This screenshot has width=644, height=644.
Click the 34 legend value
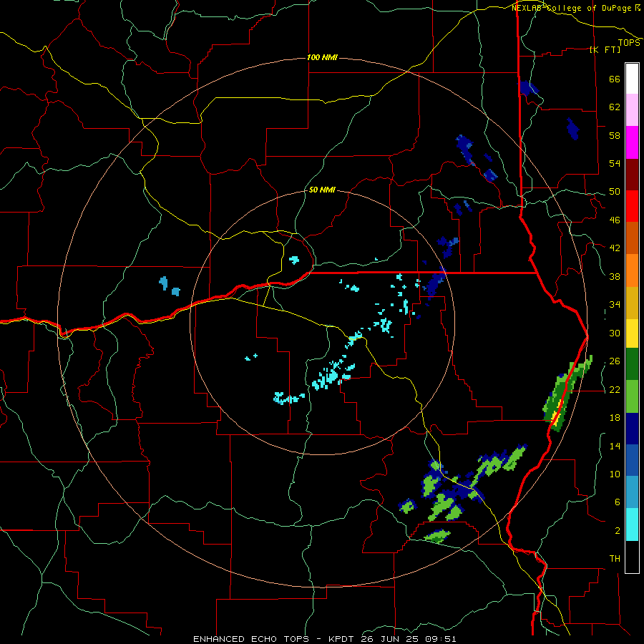tap(615, 305)
